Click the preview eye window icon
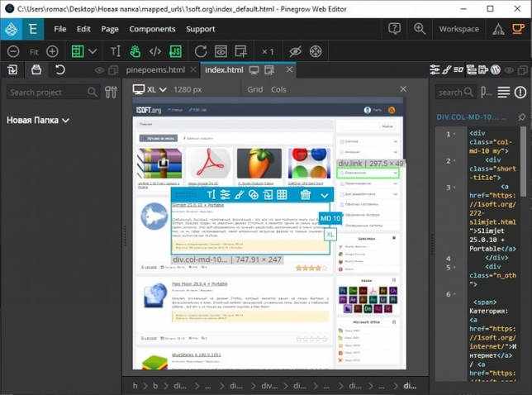The width and height of the screenshot is (532, 395). 221,51
